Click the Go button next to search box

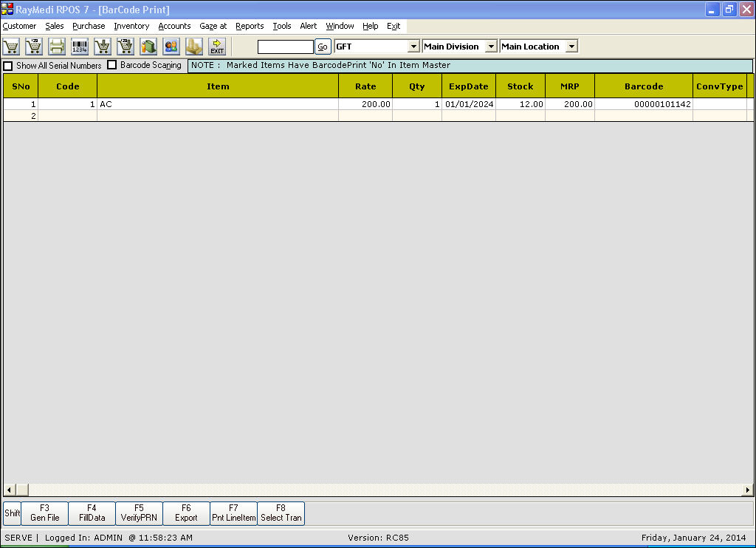coord(323,47)
